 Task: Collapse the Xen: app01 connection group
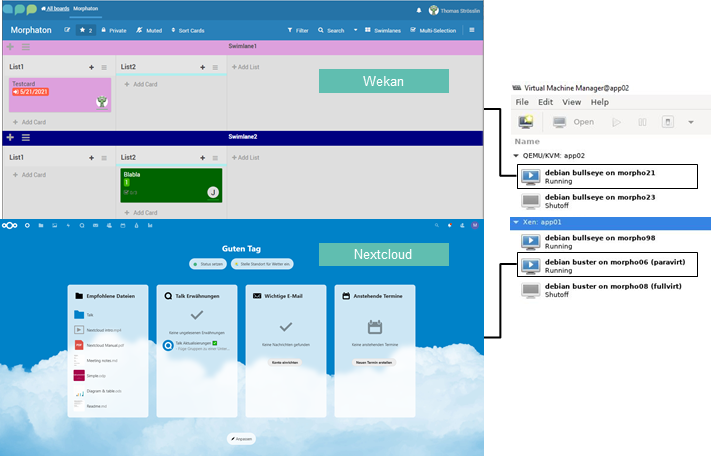[x=516, y=224]
